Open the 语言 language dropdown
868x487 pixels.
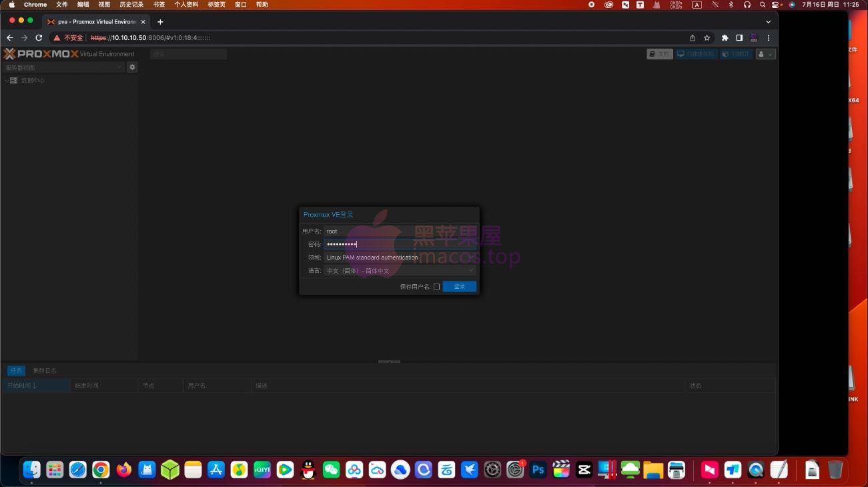coord(400,271)
